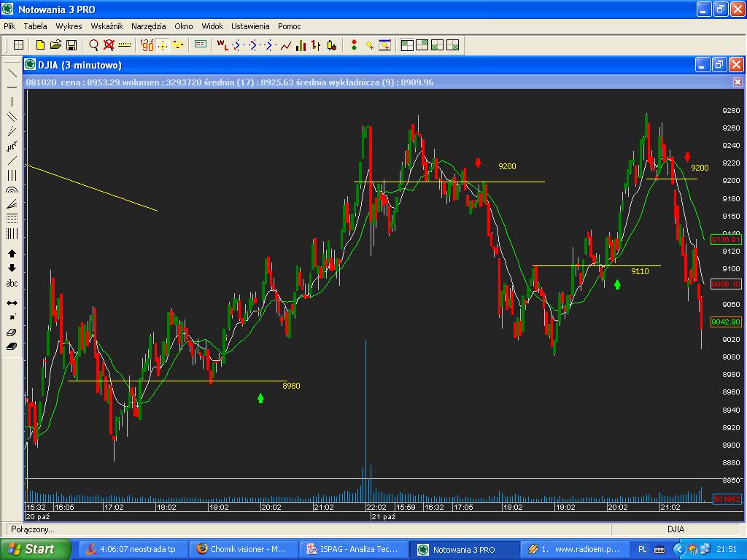Pick the up arrow marker tool
Image resolution: width=747 pixels, height=560 pixels.
click(12, 254)
